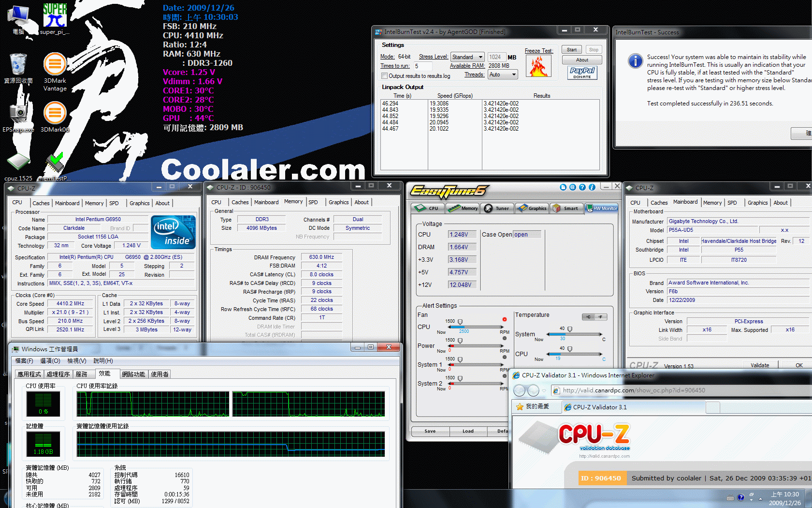812x508 pixels.
Task: Open the CPU-Z Validator 3.1 browser tab
Action: (633, 407)
